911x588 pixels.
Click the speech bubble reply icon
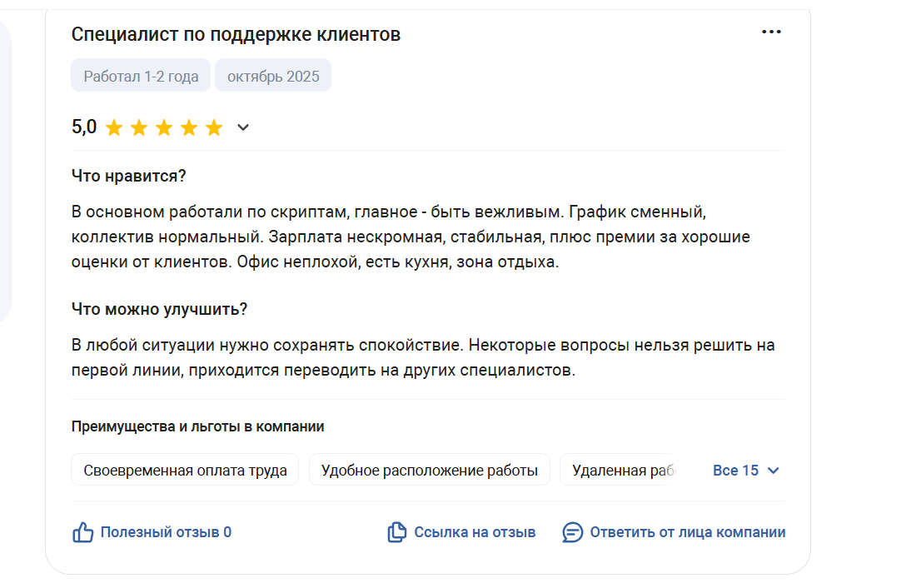tap(572, 533)
